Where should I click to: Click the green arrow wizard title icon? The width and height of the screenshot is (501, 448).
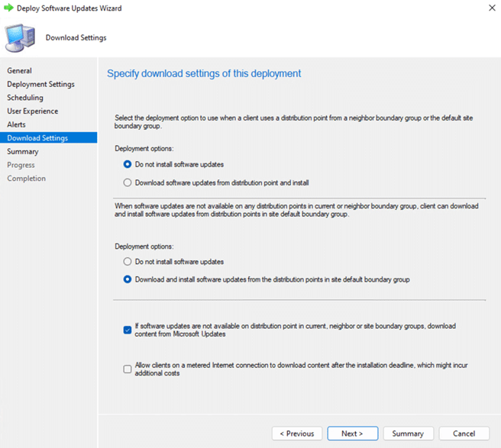(x=8, y=8)
